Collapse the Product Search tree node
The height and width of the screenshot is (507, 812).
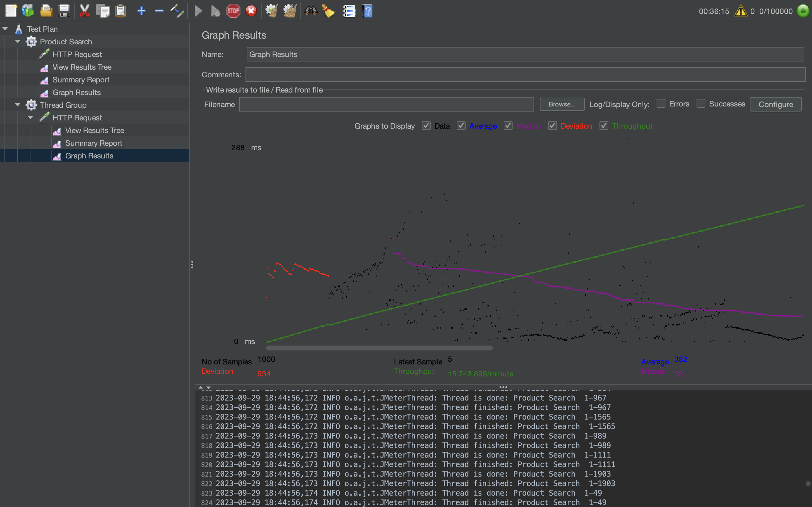point(18,42)
